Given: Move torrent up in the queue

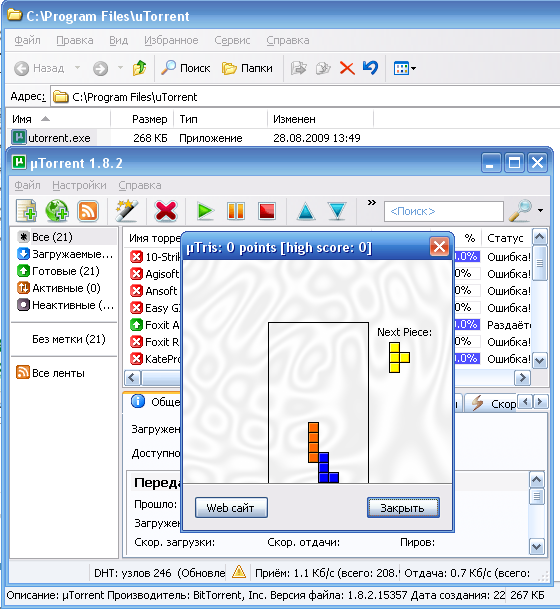Looking at the screenshot, I should click(306, 211).
